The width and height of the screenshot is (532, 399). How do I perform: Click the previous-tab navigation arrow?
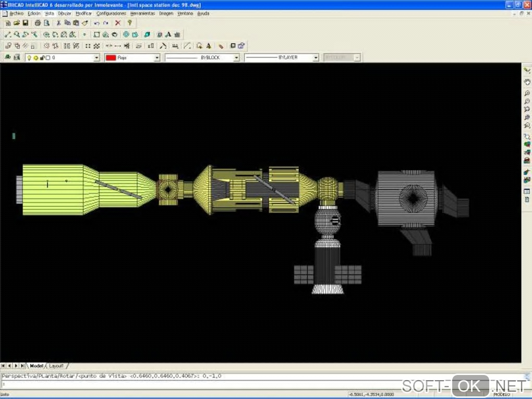[9, 366]
